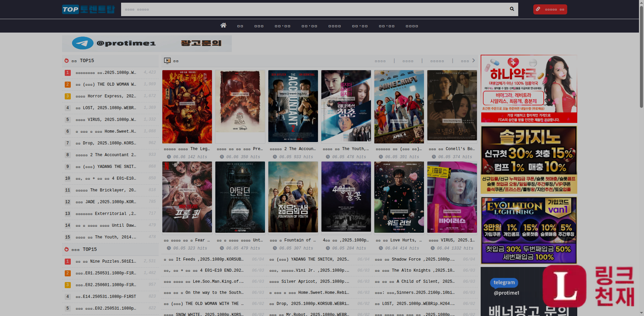Click the home icon in navigation bar

click(223, 25)
